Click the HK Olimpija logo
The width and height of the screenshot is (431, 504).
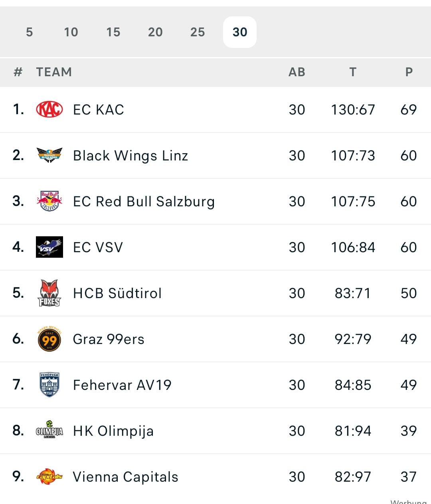click(49, 431)
